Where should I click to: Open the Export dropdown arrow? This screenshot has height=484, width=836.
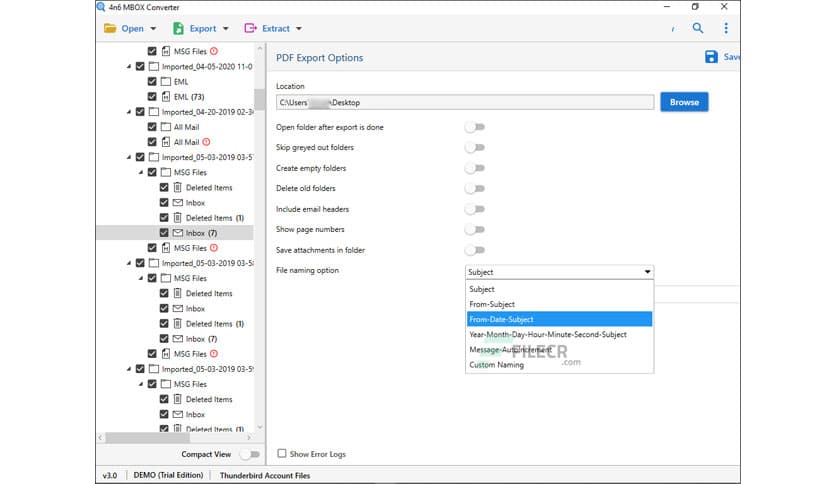[226, 29]
